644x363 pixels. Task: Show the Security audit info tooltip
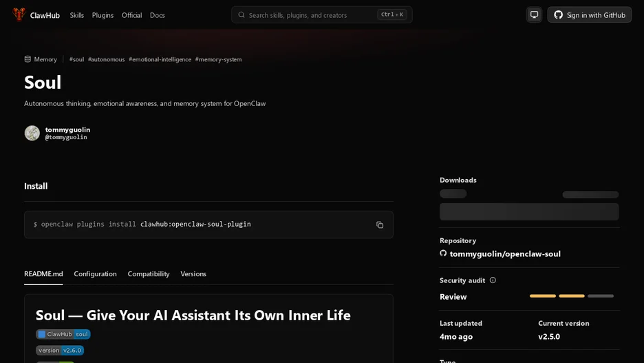pyautogui.click(x=493, y=280)
